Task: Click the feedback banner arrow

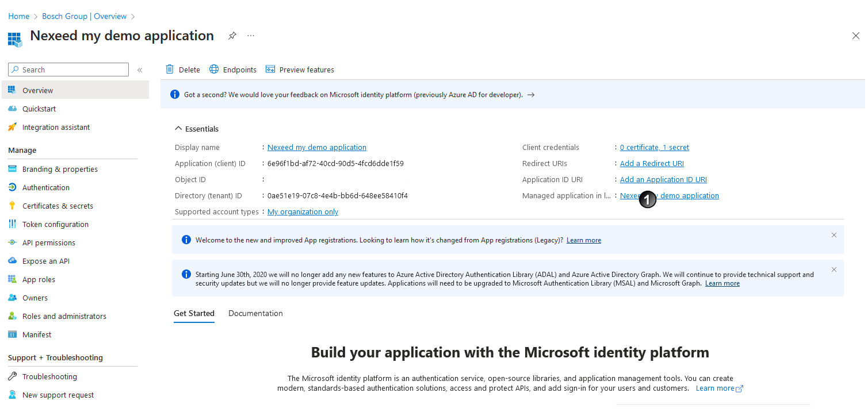Action: pyautogui.click(x=531, y=95)
